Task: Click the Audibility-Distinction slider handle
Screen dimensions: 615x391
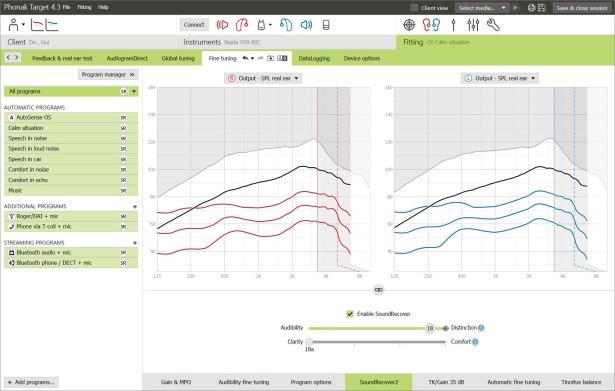Action: click(x=430, y=328)
